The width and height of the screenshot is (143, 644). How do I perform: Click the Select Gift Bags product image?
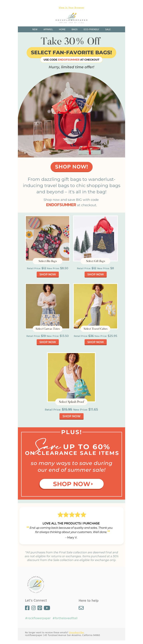pyautogui.click(x=95, y=238)
